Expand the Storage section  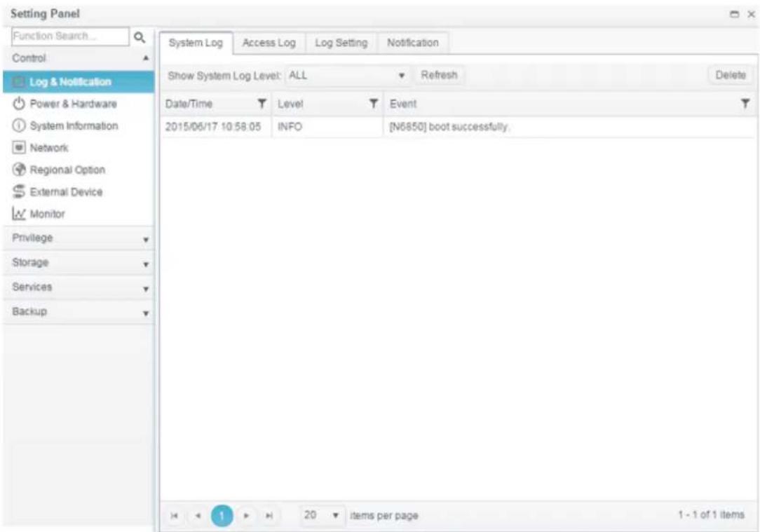(79, 263)
